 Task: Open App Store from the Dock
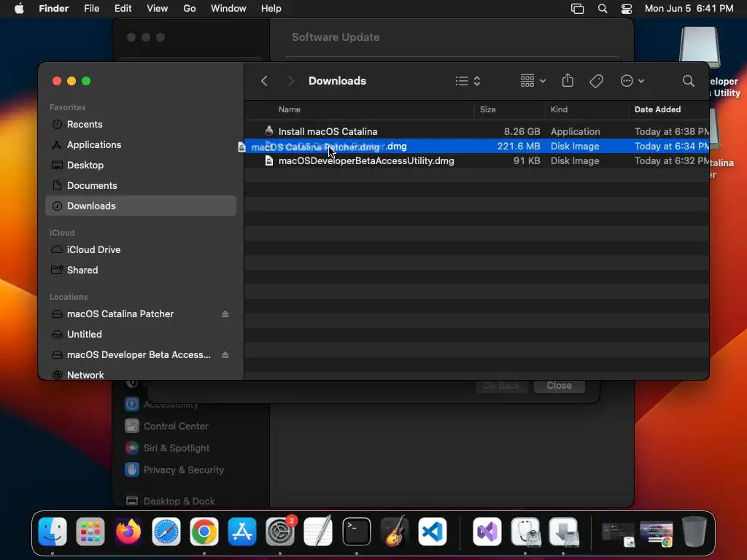[x=242, y=532]
